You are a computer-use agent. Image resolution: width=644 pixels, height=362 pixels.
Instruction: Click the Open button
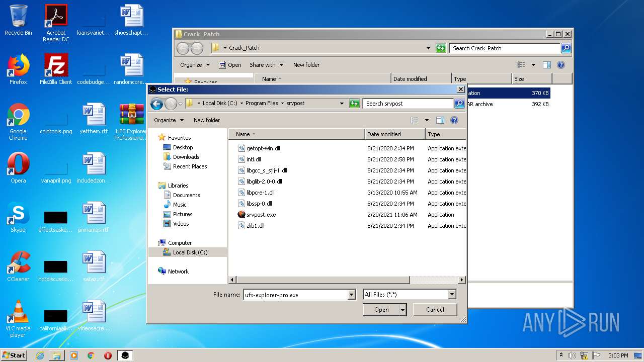point(381,310)
